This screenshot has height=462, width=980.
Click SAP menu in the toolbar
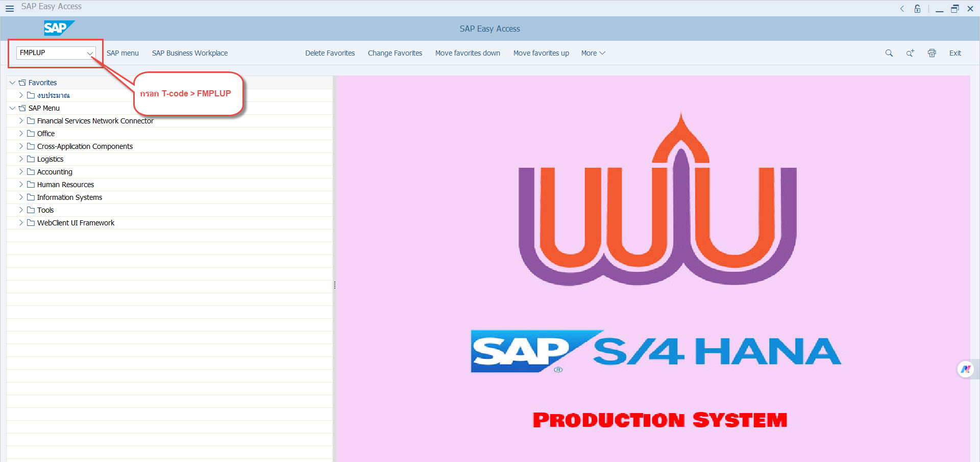[122, 53]
